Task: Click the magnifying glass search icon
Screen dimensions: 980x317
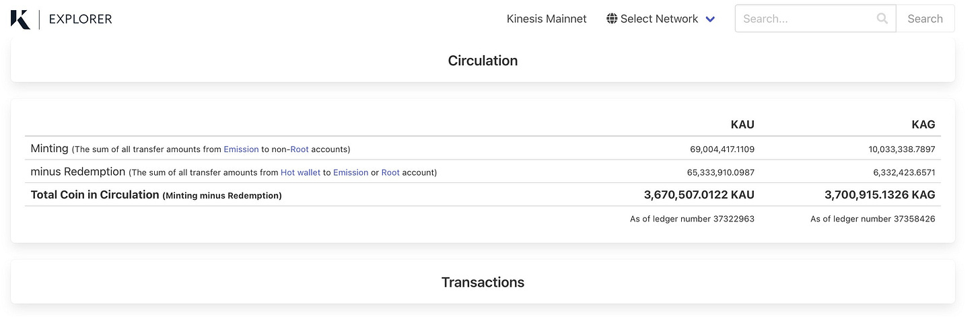Action: tap(882, 19)
